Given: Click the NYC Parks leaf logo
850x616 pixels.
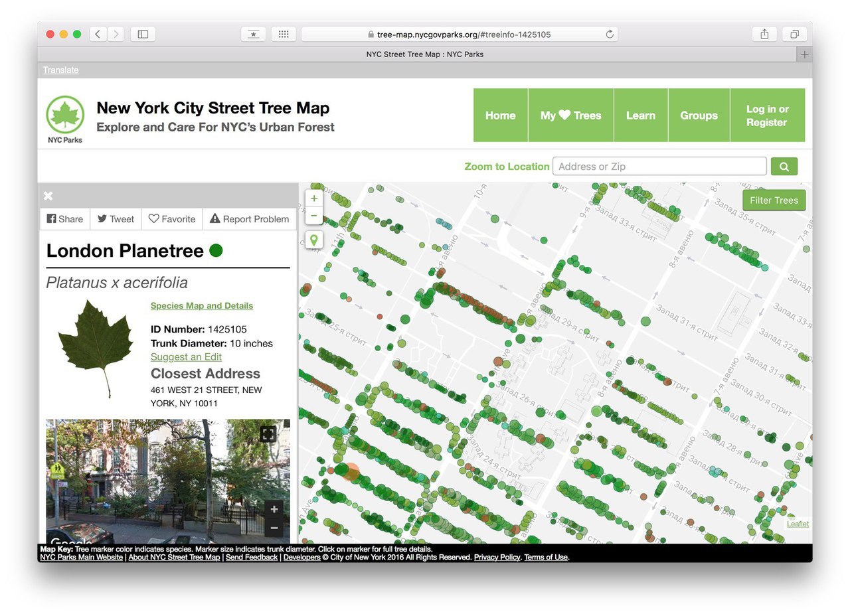Looking at the screenshot, I should 65,115.
